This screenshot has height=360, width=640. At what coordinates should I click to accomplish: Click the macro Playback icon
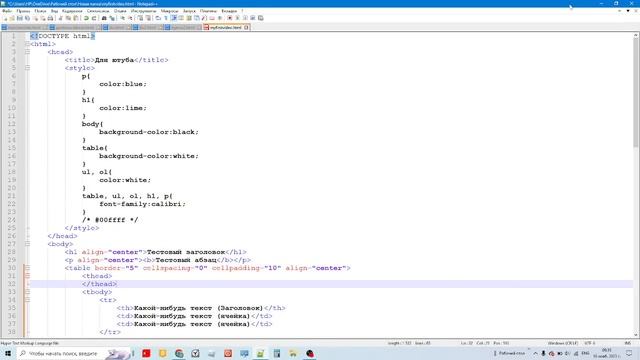(x=245, y=18)
